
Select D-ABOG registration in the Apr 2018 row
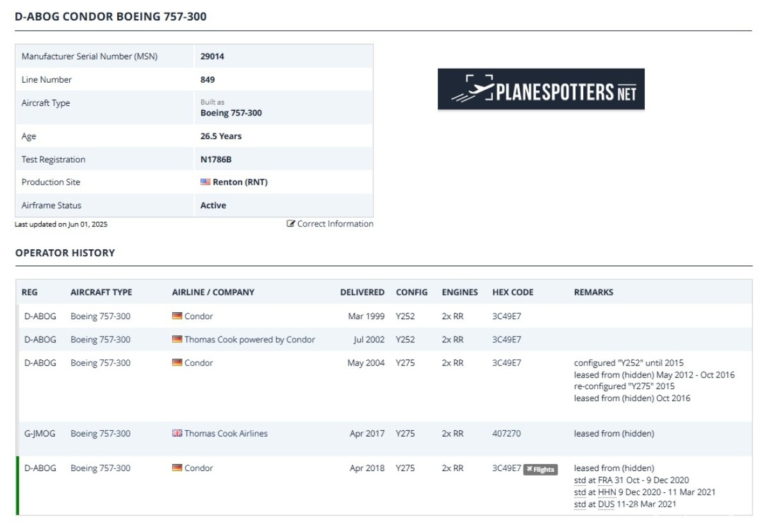point(40,468)
